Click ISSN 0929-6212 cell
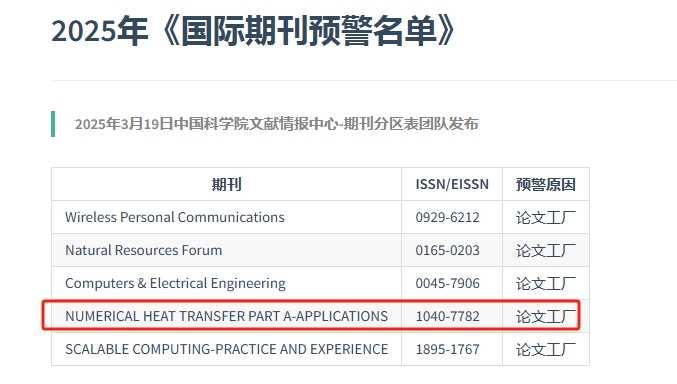Image resolution: width=677 pixels, height=384 pixels. click(x=452, y=217)
